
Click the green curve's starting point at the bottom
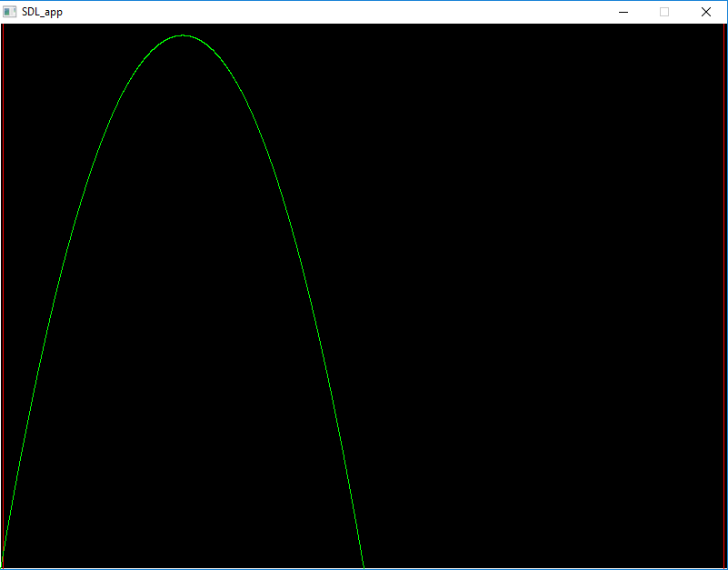coord(3,564)
